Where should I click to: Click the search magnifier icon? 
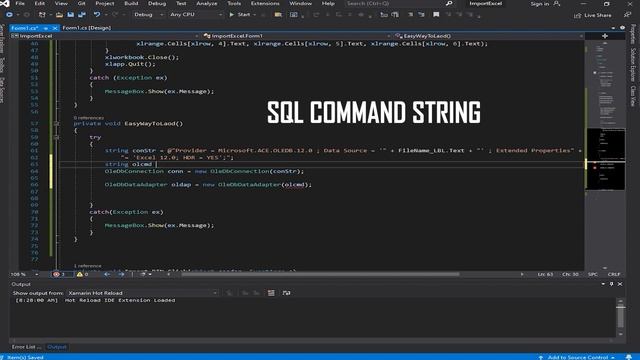449,3
